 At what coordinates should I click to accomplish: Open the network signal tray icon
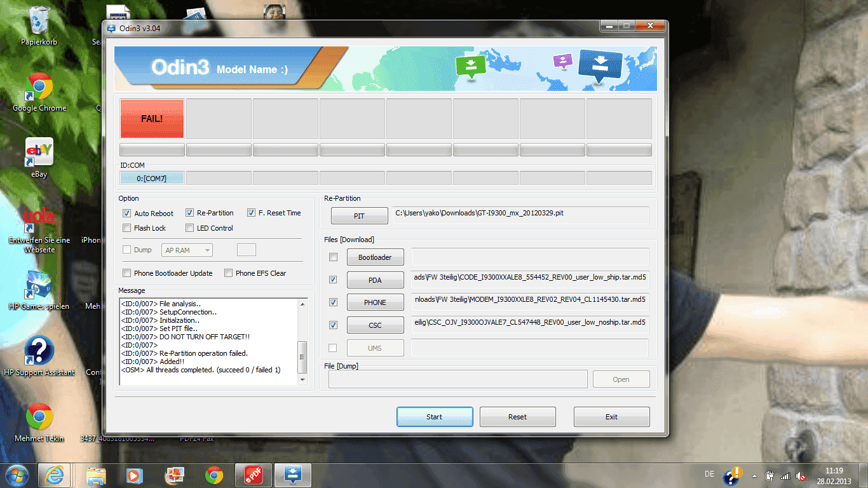pos(785,475)
